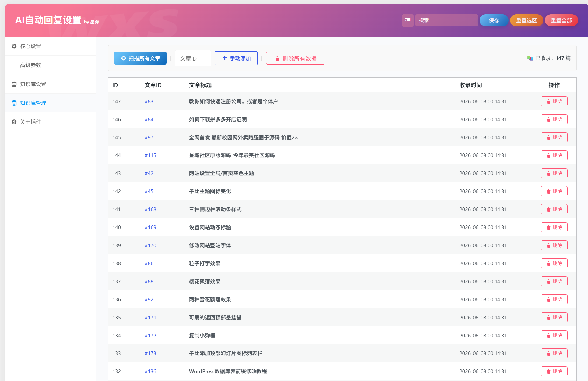Click the 重置全部 button
588x381 pixels.
[x=561, y=20]
